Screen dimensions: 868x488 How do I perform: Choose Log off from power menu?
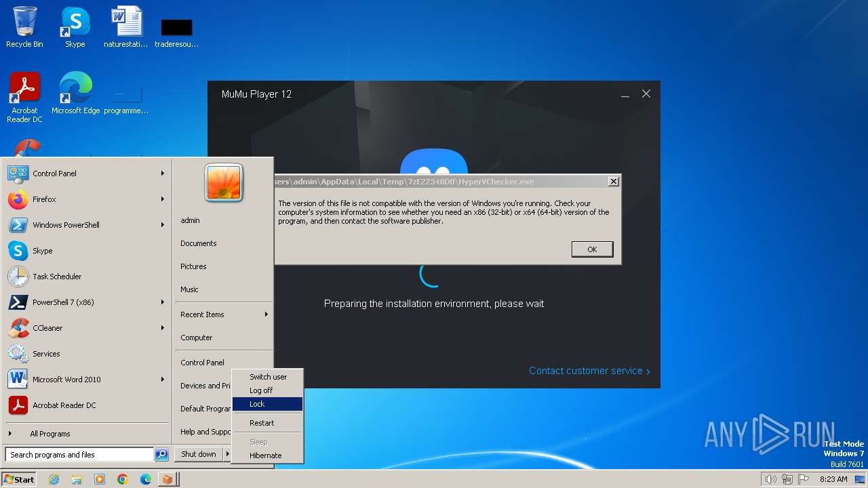(x=267, y=390)
